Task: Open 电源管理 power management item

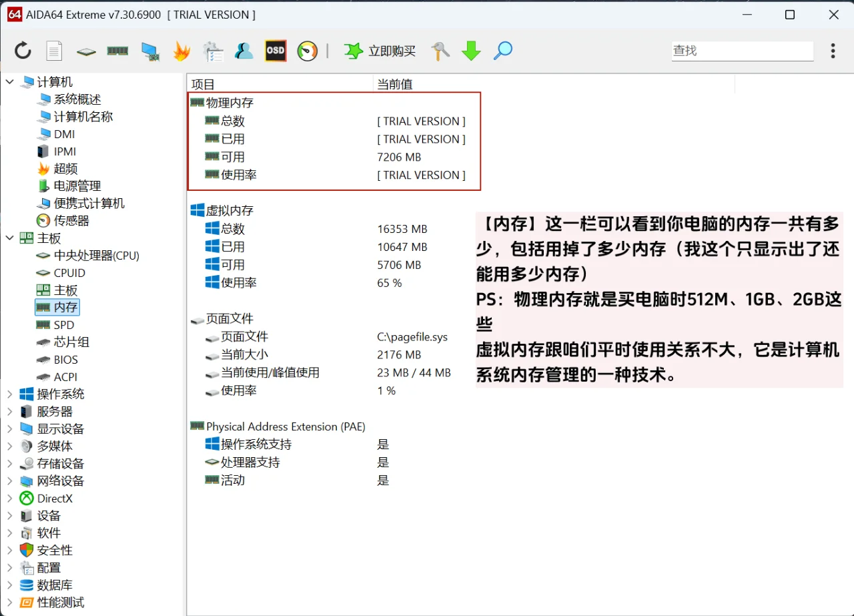Action: pos(77,186)
